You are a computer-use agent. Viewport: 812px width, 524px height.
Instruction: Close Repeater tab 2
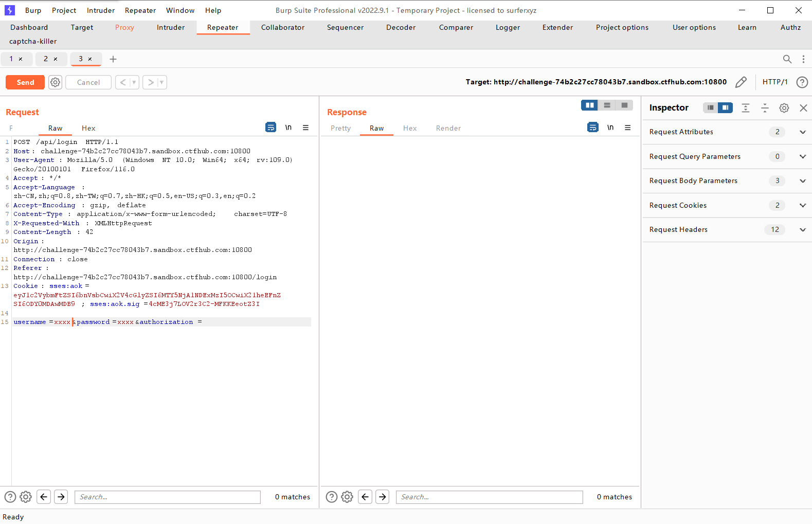(56, 59)
